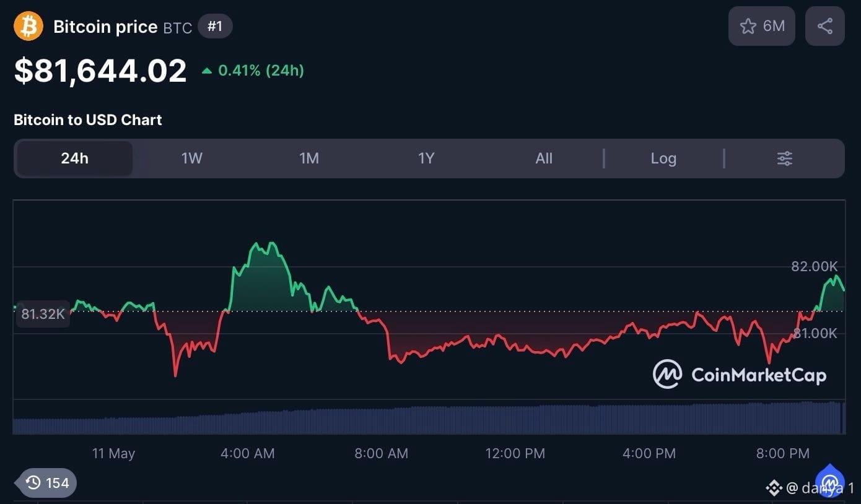This screenshot has height=504, width=861.
Task: Click the orange Bitcoin logo icon
Action: point(28,26)
